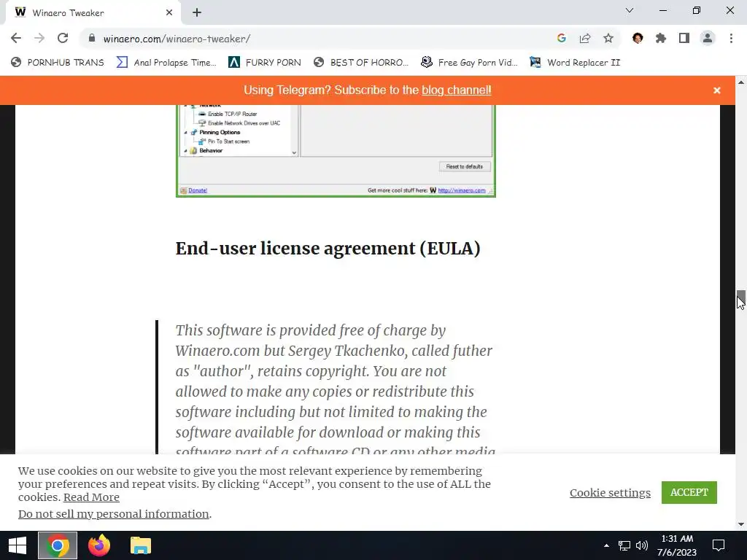
Task: Click the browser forward arrow
Action: coord(39,38)
